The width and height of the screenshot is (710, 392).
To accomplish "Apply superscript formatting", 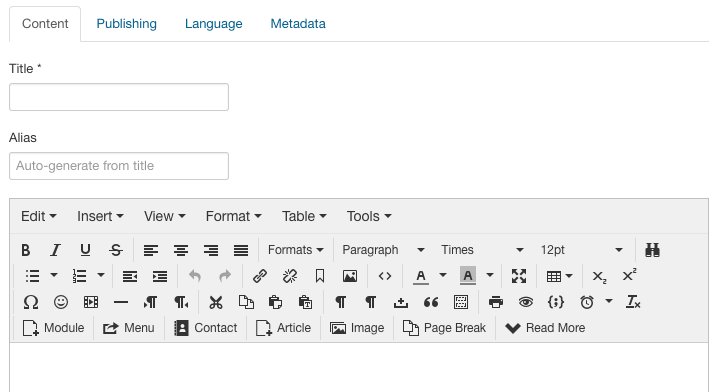I will pyautogui.click(x=629, y=276).
